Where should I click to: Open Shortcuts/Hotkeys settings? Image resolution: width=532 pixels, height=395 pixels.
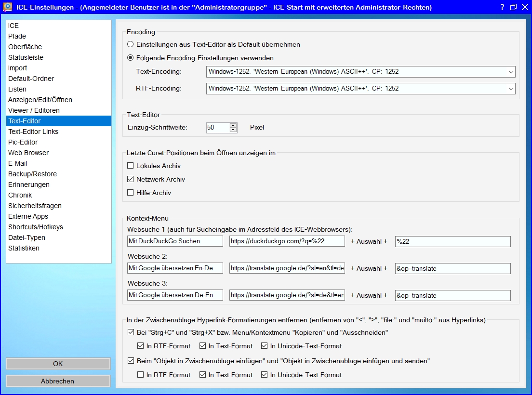[59, 227]
